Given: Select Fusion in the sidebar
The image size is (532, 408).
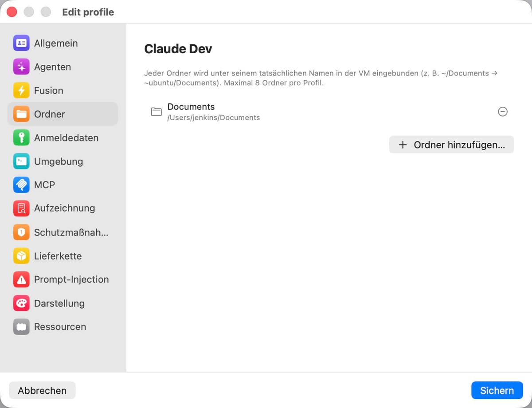Looking at the screenshot, I should 63,90.
